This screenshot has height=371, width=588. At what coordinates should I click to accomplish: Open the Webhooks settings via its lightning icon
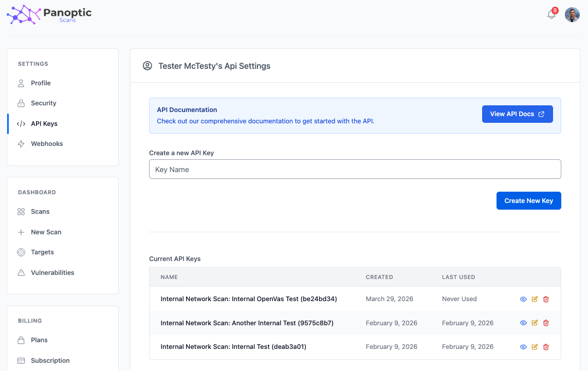pos(21,143)
